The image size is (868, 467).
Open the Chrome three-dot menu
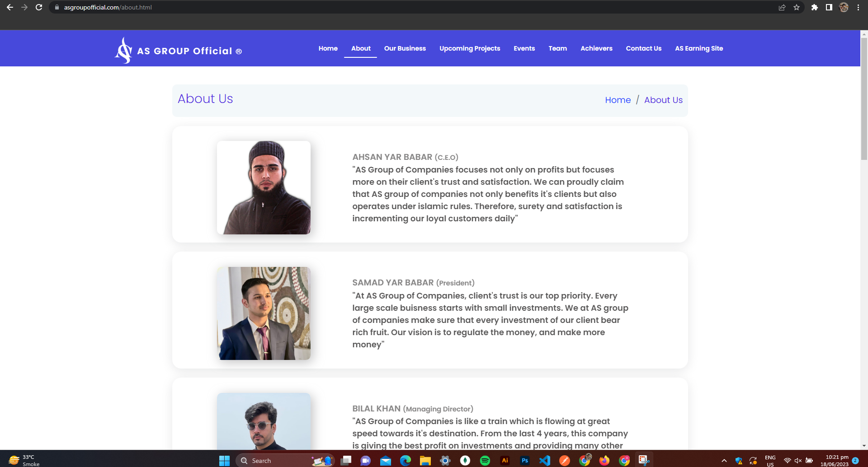point(858,7)
